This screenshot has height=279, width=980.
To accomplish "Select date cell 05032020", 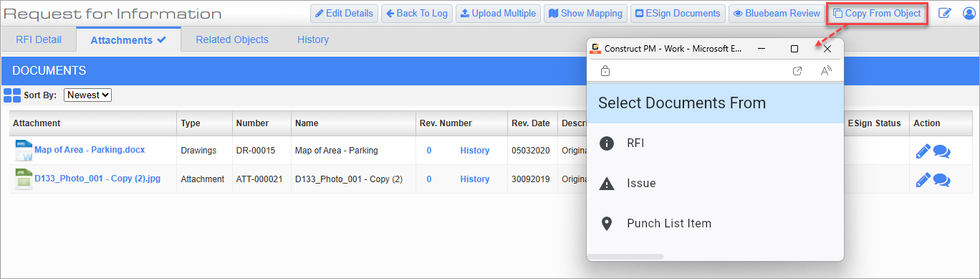I will pyautogui.click(x=532, y=151).
